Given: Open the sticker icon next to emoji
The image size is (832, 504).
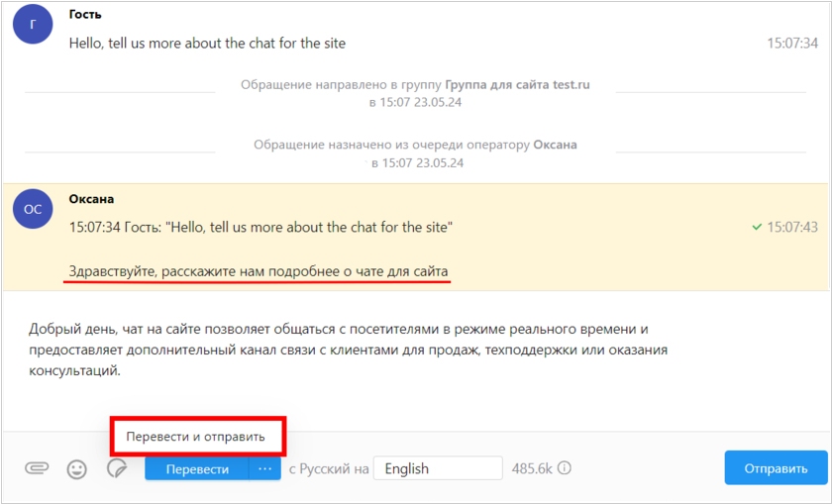Looking at the screenshot, I should click(x=117, y=468).
